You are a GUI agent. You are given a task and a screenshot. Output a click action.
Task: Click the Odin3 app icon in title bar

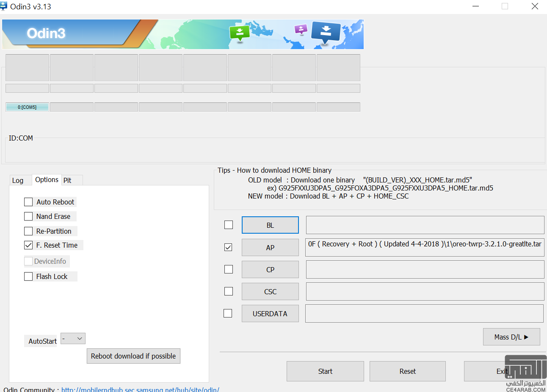click(4, 6)
